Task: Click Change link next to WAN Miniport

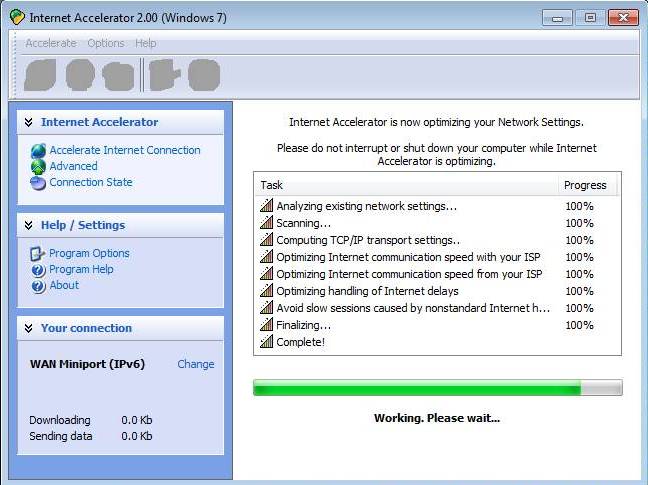Action: click(196, 364)
